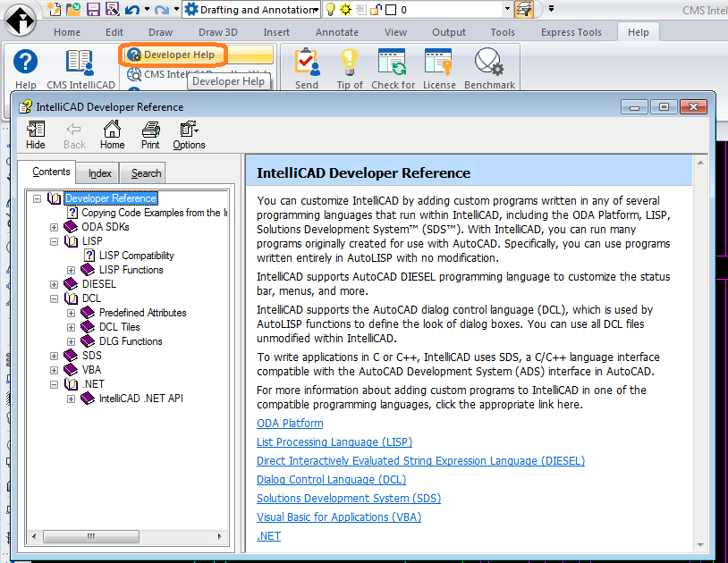Click the Redo arrow icon
Viewport: 728px width, 563px height.
pos(162,9)
